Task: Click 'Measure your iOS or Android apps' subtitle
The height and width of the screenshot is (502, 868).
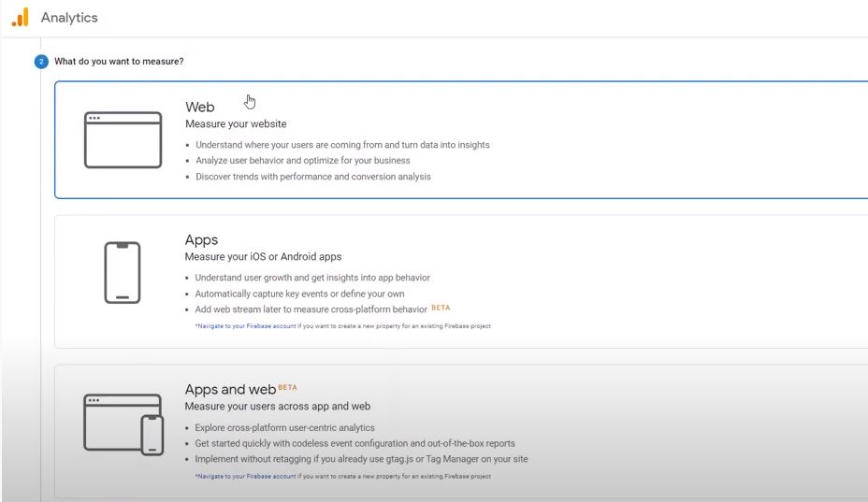Action: (x=263, y=257)
